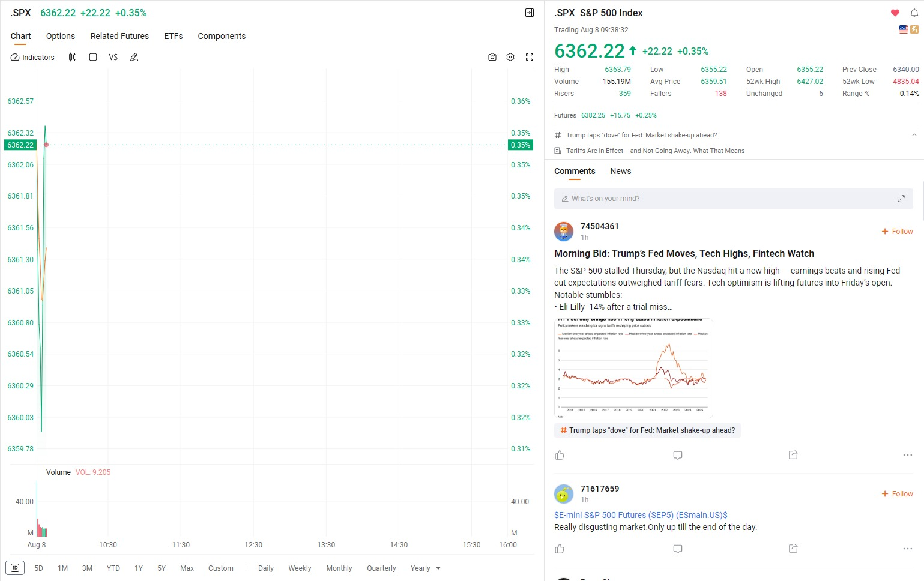Switch chart to Weekly interval
924x581 pixels.
300,568
